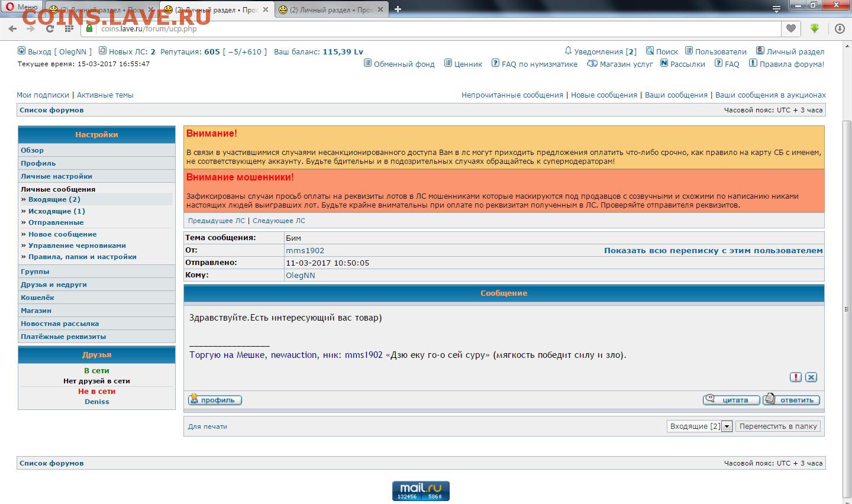
Task: Open the Opera Меню button
Action: point(21,7)
